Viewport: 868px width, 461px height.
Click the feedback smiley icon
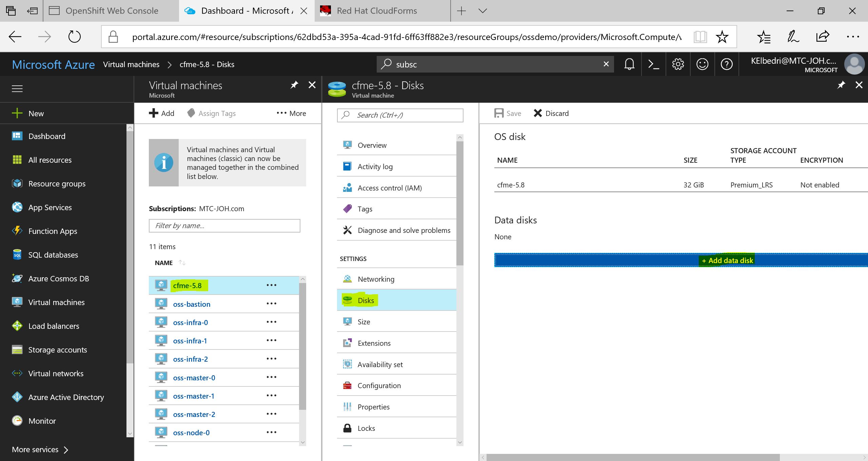coord(702,64)
